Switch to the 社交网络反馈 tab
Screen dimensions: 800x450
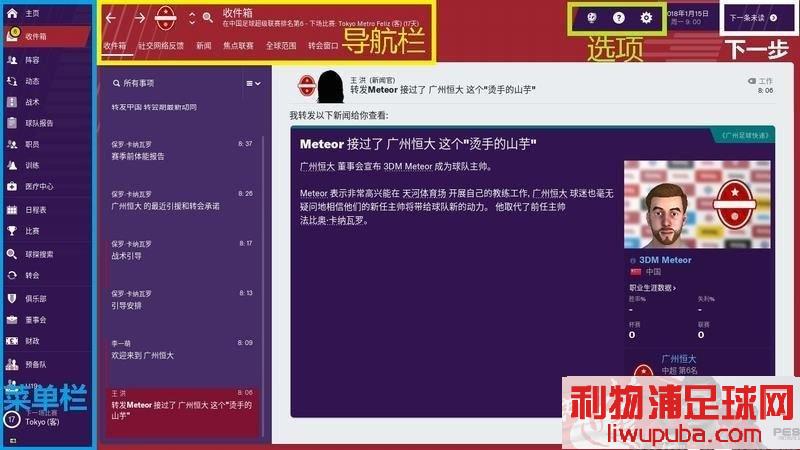coord(161,45)
